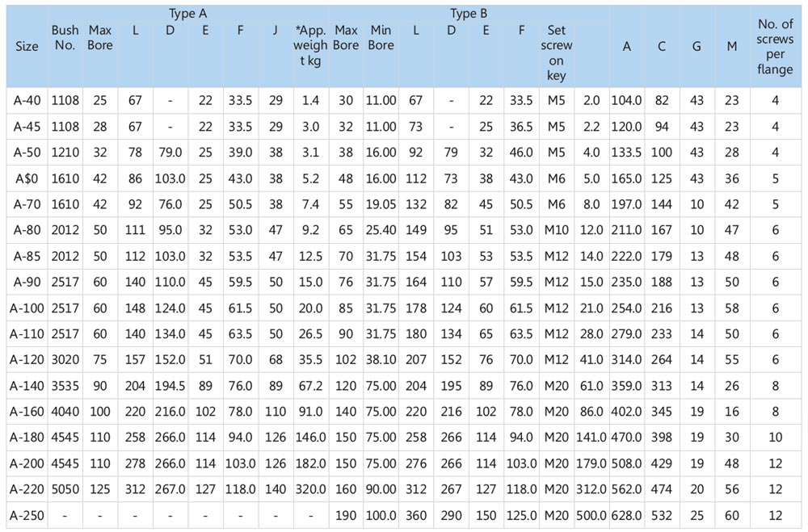Select the M10 set screw cell
Viewport: 808px width, 532px height.
556,230
